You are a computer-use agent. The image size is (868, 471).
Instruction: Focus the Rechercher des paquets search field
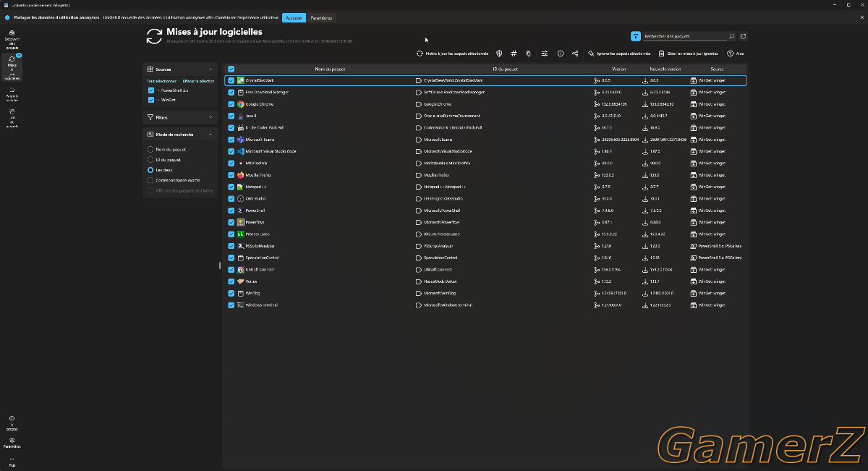684,36
